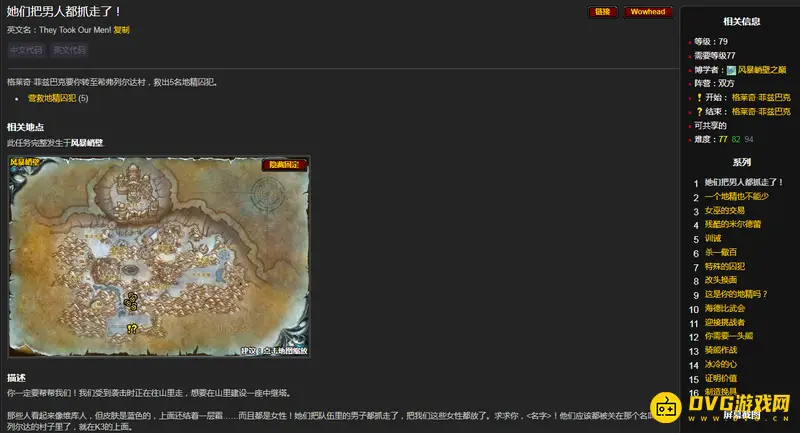
Task: Open the 风暴峭壁之巅 achievement link
Action: (762, 70)
